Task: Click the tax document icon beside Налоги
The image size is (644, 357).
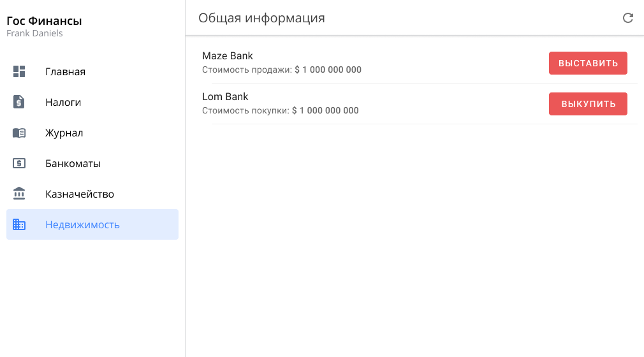Action: coord(19,102)
